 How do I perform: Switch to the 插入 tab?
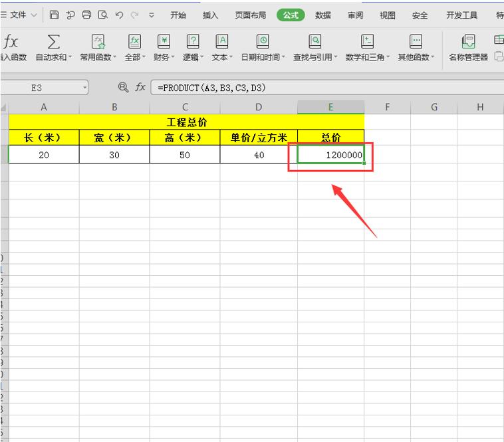pyautogui.click(x=210, y=15)
